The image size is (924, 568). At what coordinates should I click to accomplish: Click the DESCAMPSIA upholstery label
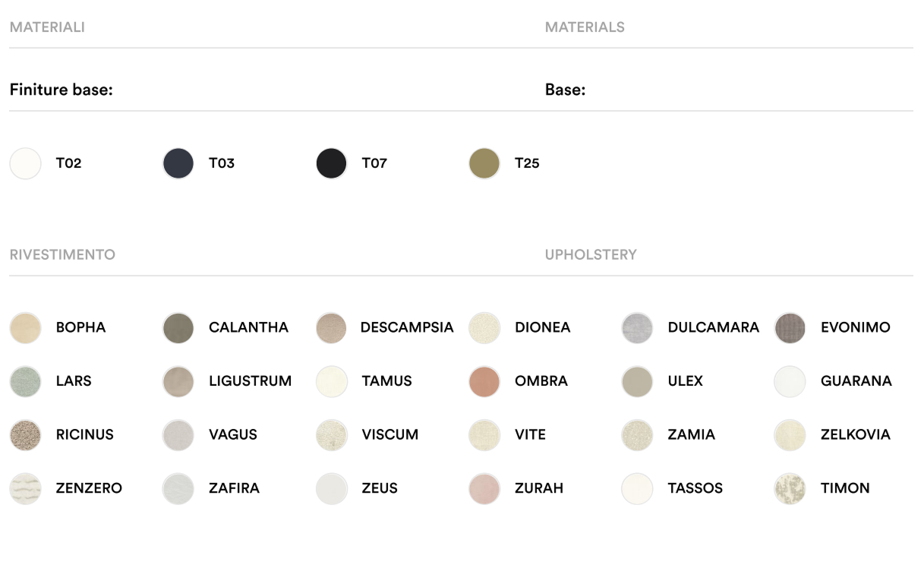pos(407,328)
